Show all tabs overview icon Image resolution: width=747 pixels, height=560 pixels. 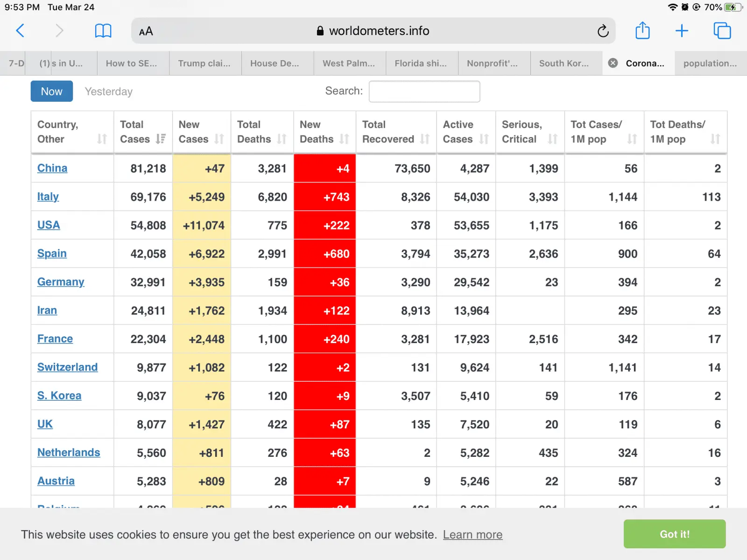point(722,31)
